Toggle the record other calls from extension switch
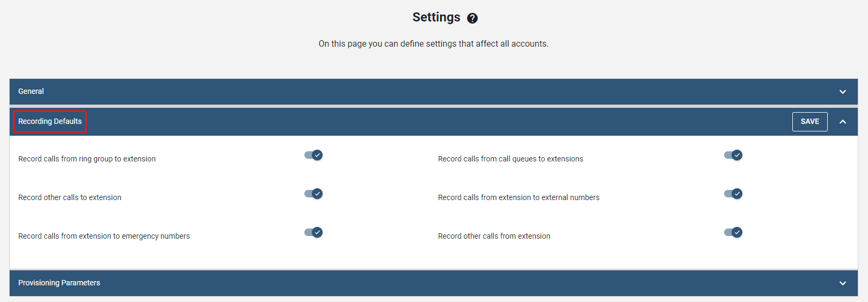This screenshot has width=868, height=302. pos(733,232)
